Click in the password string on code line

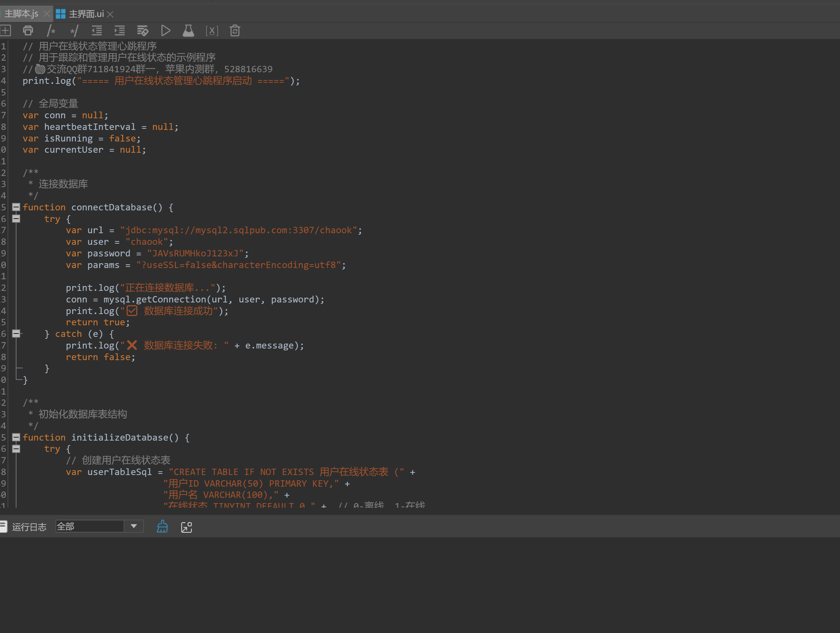(195, 253)
